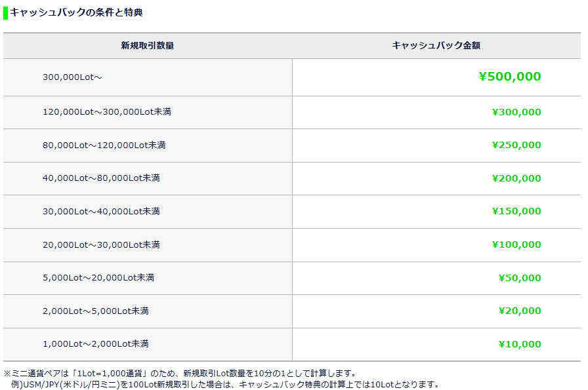Click the ¥500,000 cashback amount
Image resolution: width=588 pixels, height=390 pixels.
tap(510, 77)
